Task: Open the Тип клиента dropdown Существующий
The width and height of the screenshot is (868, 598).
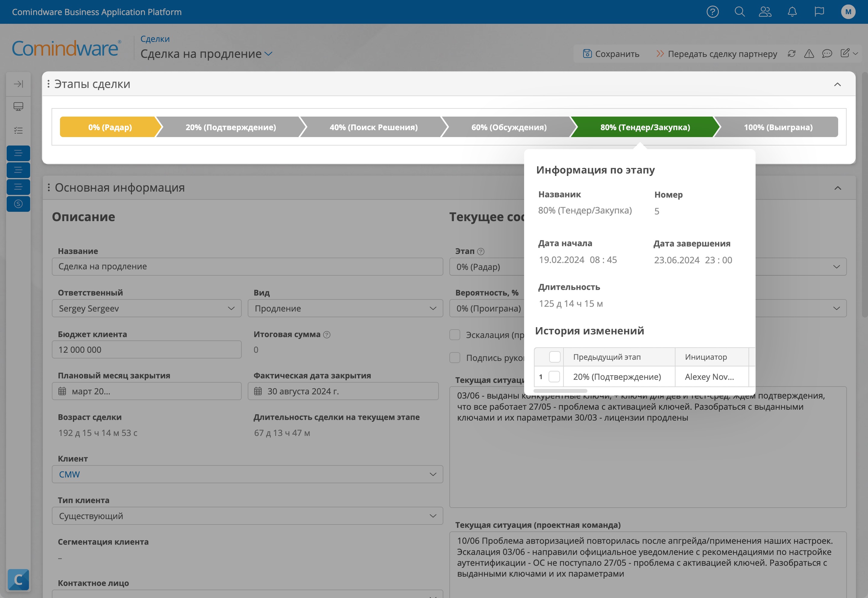Action: click(247, 516)
